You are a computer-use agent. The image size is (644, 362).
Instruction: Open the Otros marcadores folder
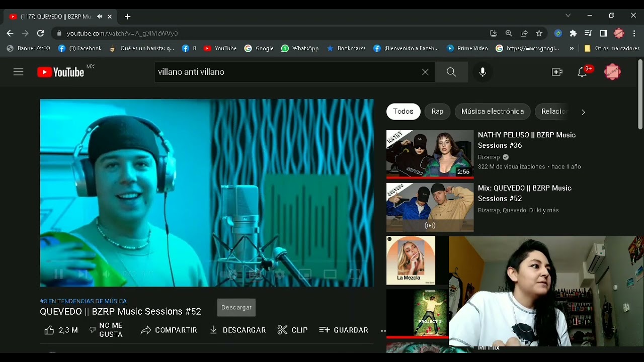(x=612, y=48)
